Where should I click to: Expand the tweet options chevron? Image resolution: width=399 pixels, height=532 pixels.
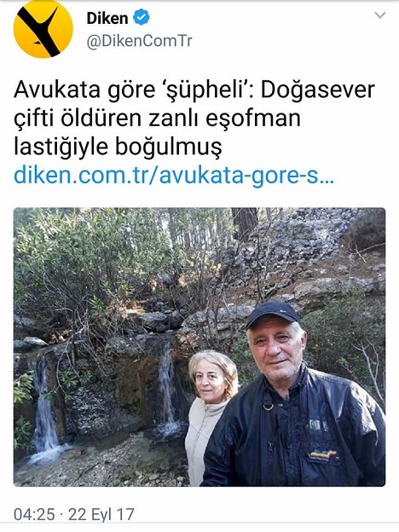[380, 15]
